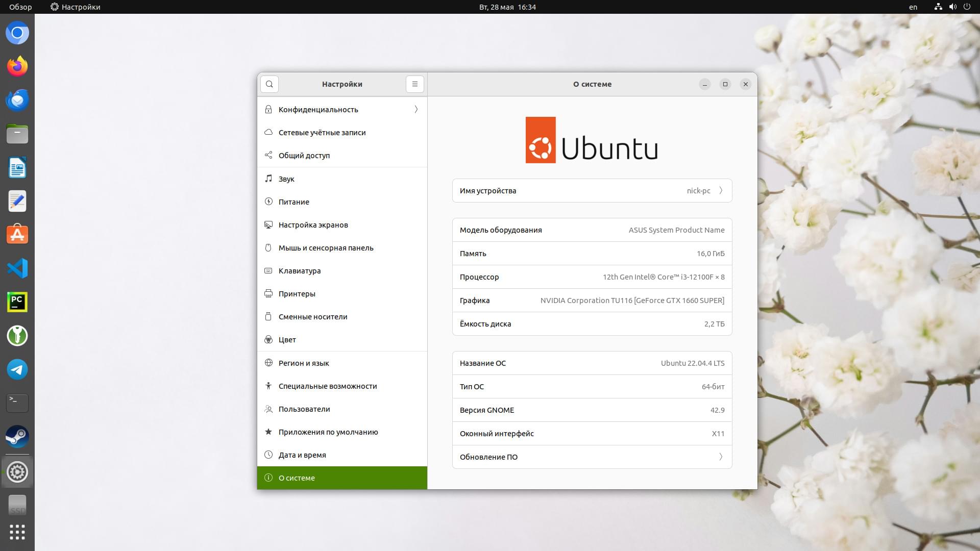Screen dimensions: 980x551
Task: Click the Ubuntu logo image
Action: click(x=592, y=140)
